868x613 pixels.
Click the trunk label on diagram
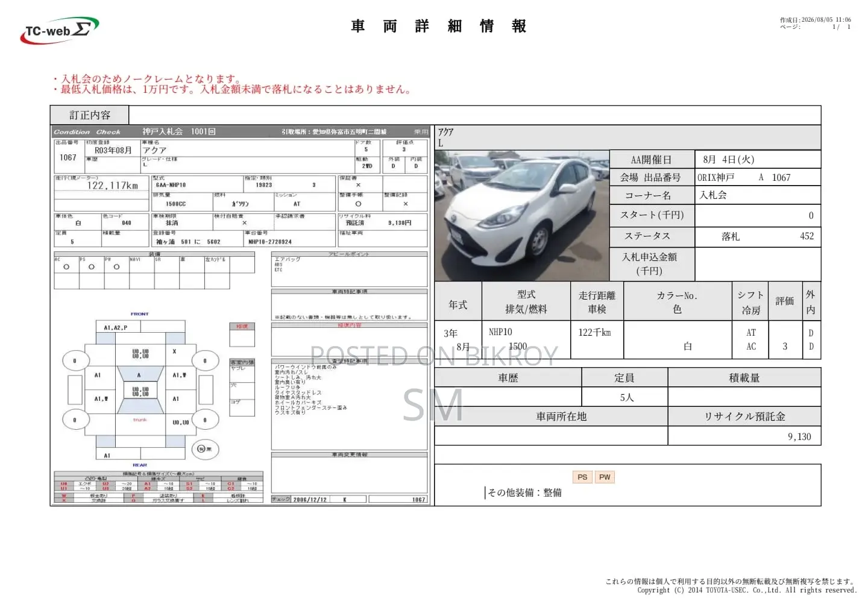coord(140,420)
